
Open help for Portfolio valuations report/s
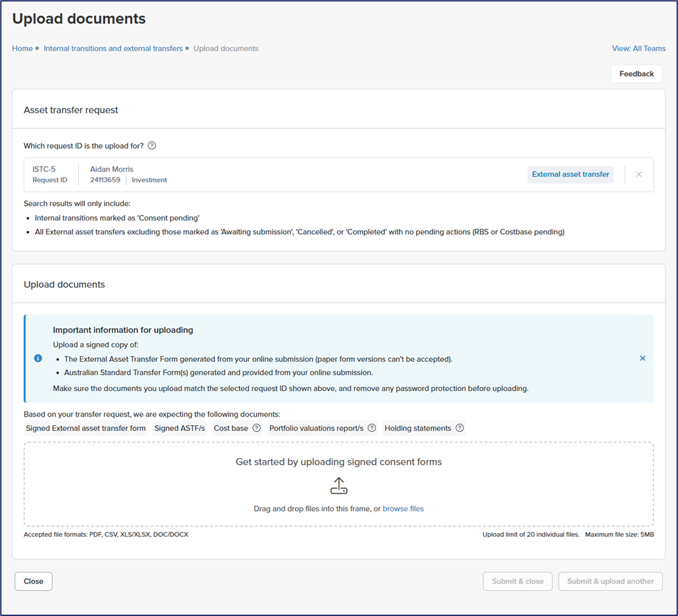coord(372,428)
